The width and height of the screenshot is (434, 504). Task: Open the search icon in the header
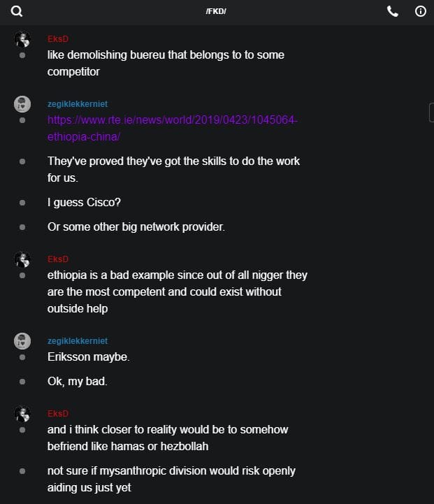tap(17, 11)
